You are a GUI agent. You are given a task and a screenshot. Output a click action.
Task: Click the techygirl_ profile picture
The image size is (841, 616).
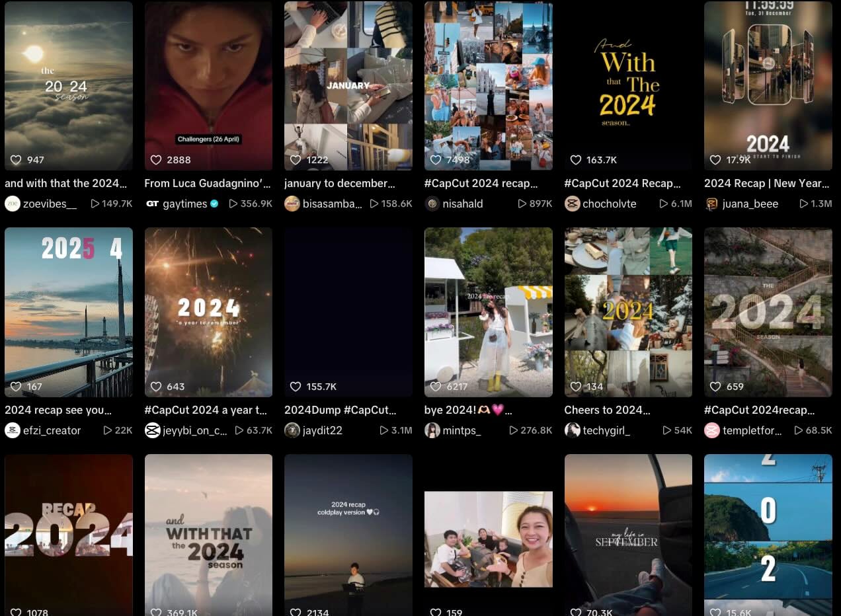572,430
